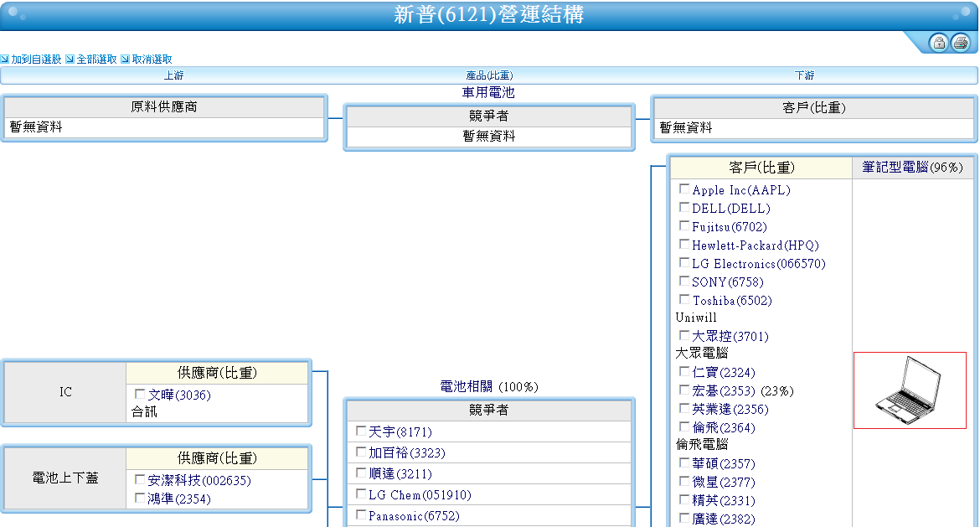Check the Apple Inc(AAPL) checkbox
Screen dimensions: 980x527
click(x=684, y=189)
